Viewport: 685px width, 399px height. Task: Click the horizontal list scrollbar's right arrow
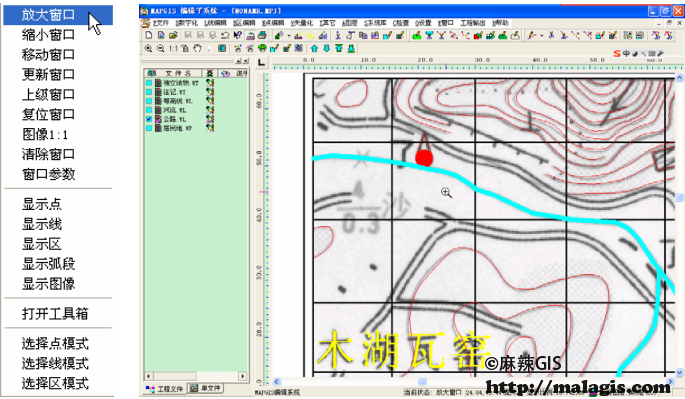coord(242,376)
